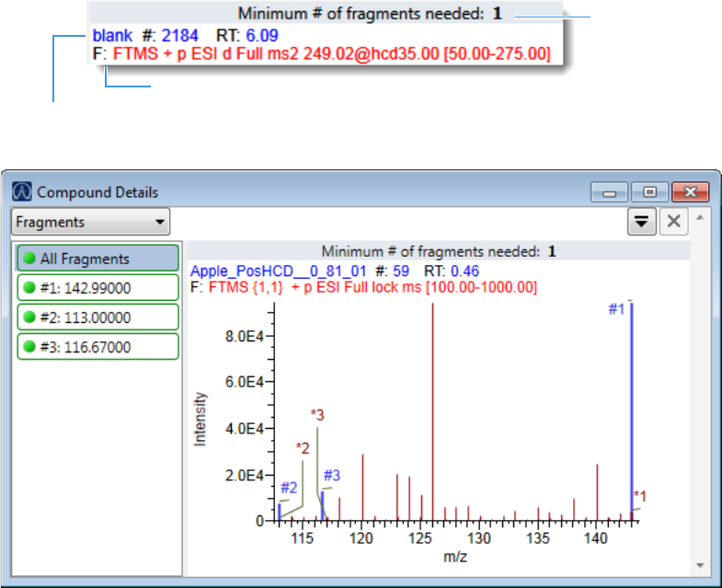Click the blank sample name in header

112,36
